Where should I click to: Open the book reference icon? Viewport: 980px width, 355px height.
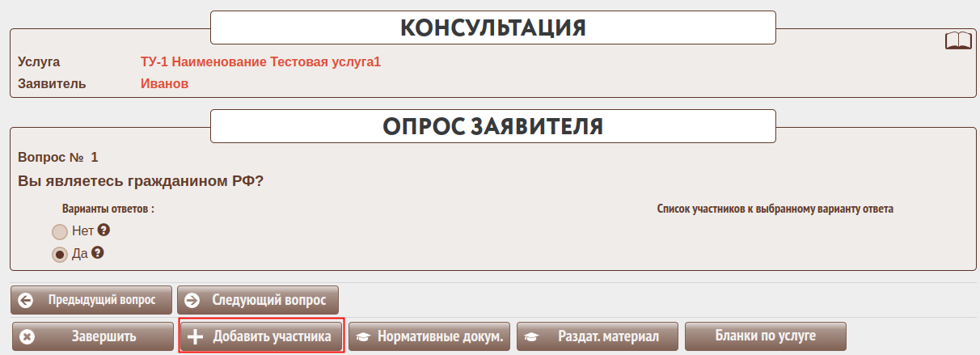pos(957,41)
